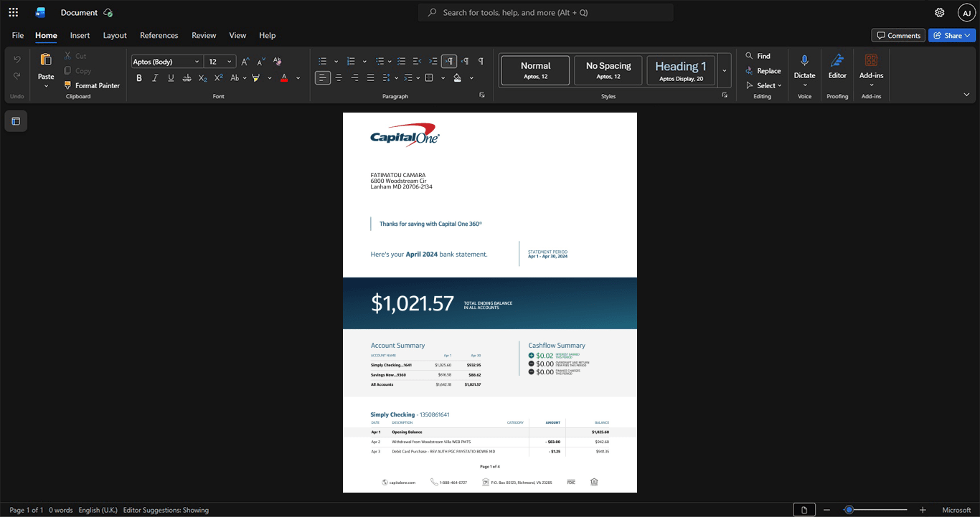Click the Undo arrow icon
The height and width of the screenshot is (517, 980).
tap(17, 59)
